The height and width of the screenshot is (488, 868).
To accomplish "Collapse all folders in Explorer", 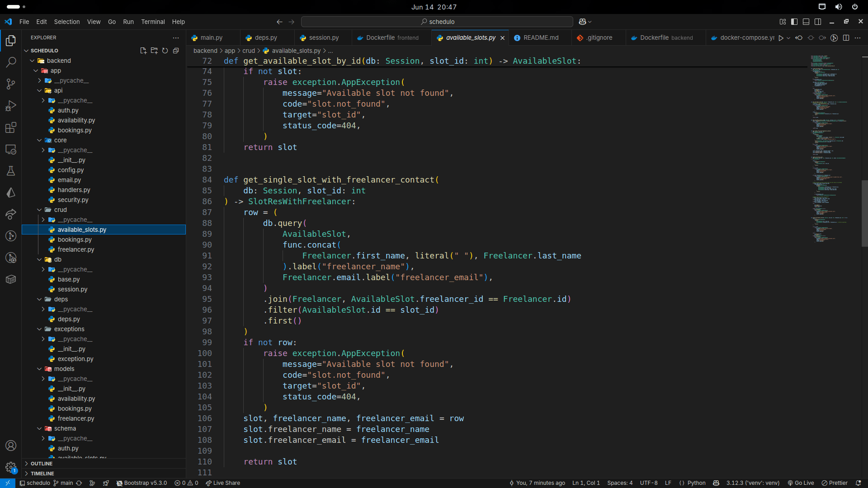I will pyautogui.click(x=176, y=51).
